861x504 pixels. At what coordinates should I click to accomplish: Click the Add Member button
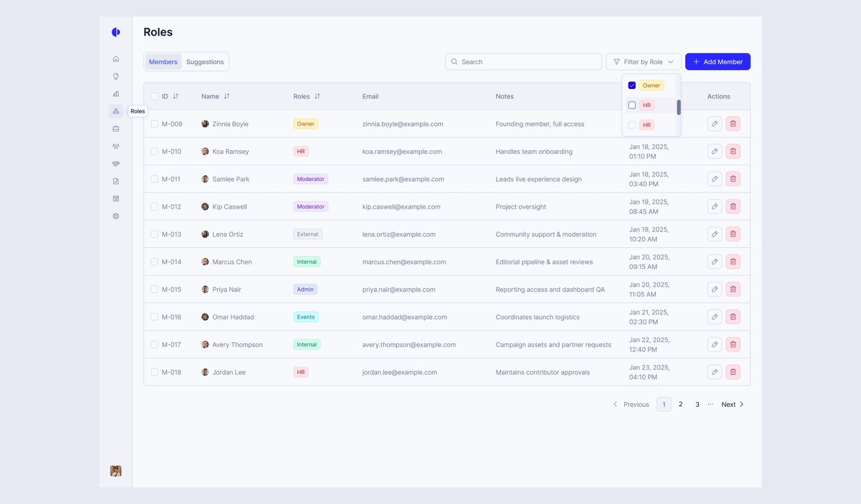[717, 61]
